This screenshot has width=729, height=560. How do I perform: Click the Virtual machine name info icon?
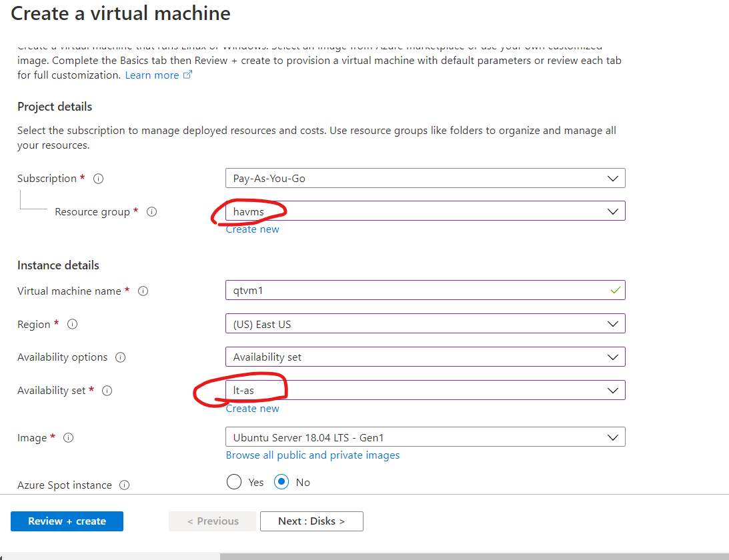pos(143,291)
